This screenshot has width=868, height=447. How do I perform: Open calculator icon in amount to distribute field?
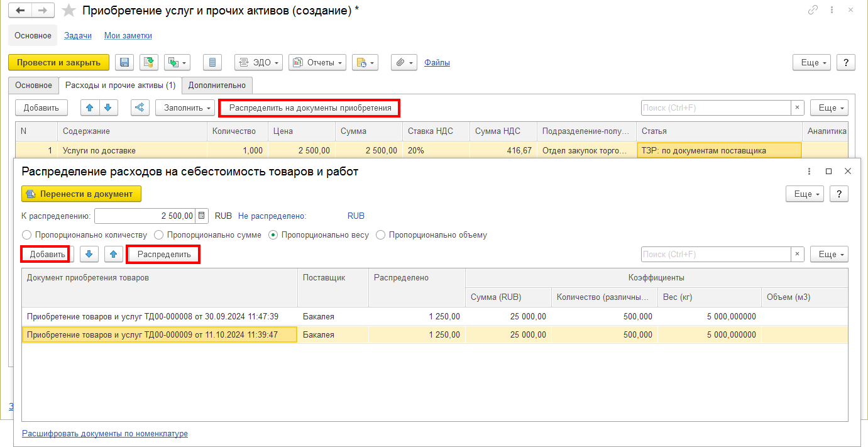click(202, 216)
